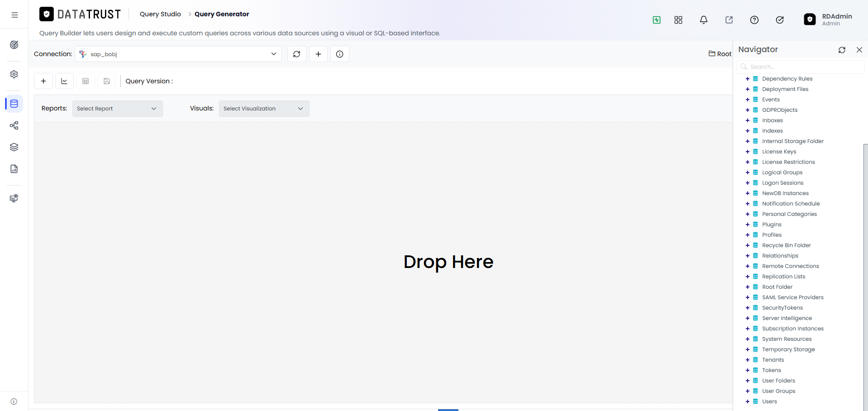
Task: Open the Select Visualization dropdown
Action: coord(264,109)
